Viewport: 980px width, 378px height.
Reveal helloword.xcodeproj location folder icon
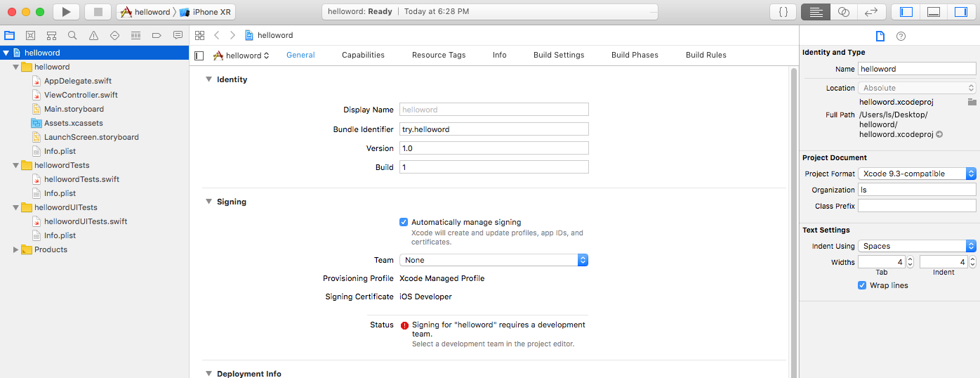[972, 102]
